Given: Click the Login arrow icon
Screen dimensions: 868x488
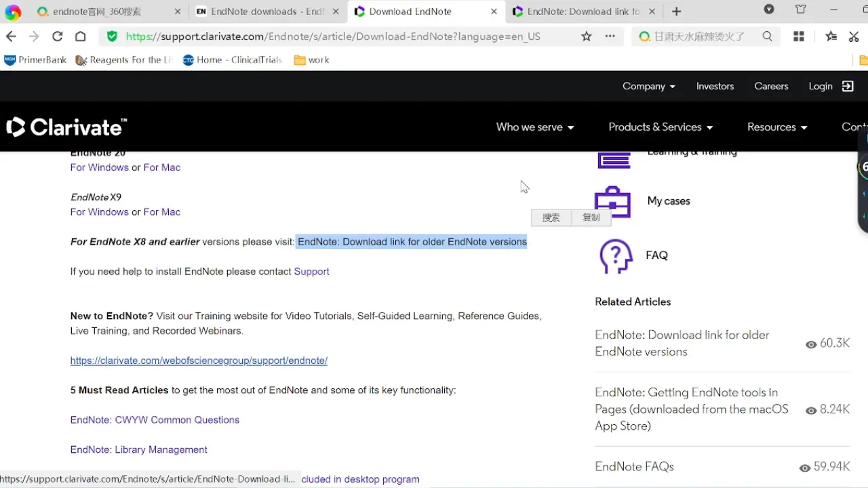Looking at the screenshot, I should pos(848,86).
